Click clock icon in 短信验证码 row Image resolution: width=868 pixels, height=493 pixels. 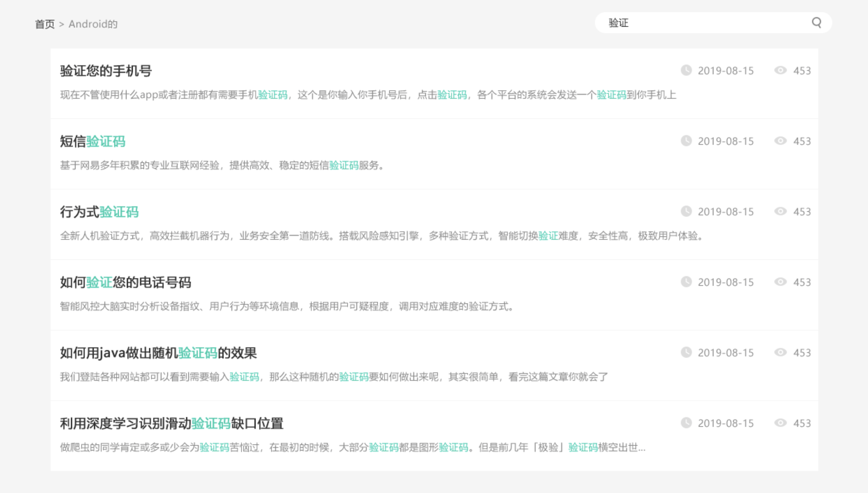(x=686, y=141)
